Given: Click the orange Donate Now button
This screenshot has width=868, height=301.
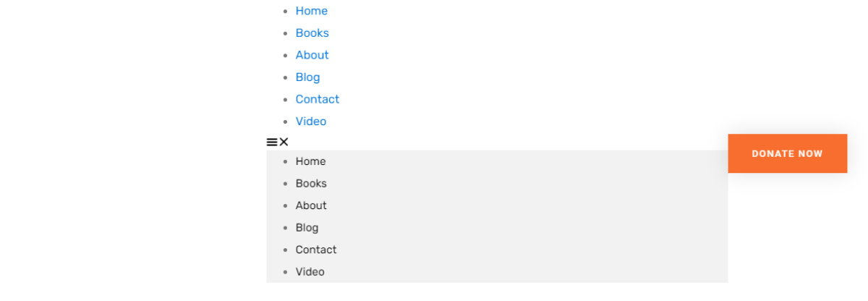Looking at the screenshot, I should [x=787, y=153].
